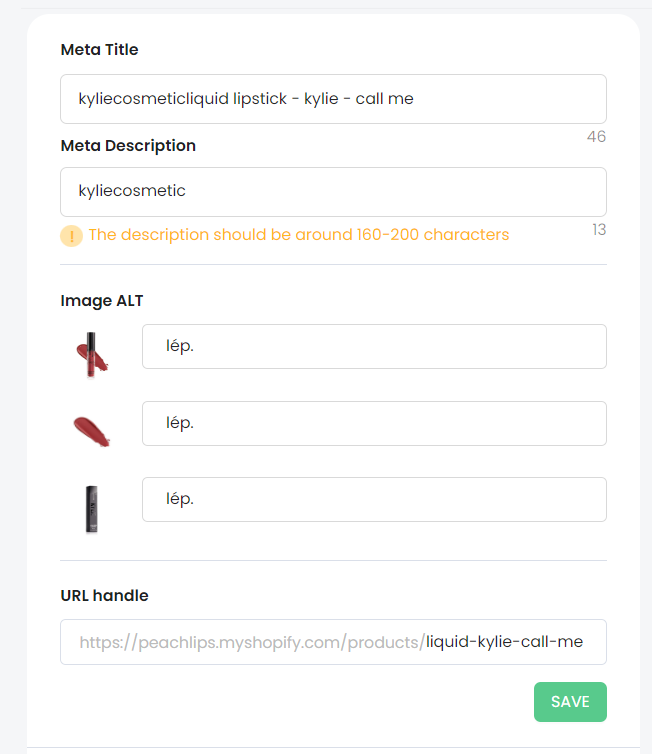Select the second Image ALT text field
Image resolution: width=652 pixels, height=754 pixels.
click(374, 423)
